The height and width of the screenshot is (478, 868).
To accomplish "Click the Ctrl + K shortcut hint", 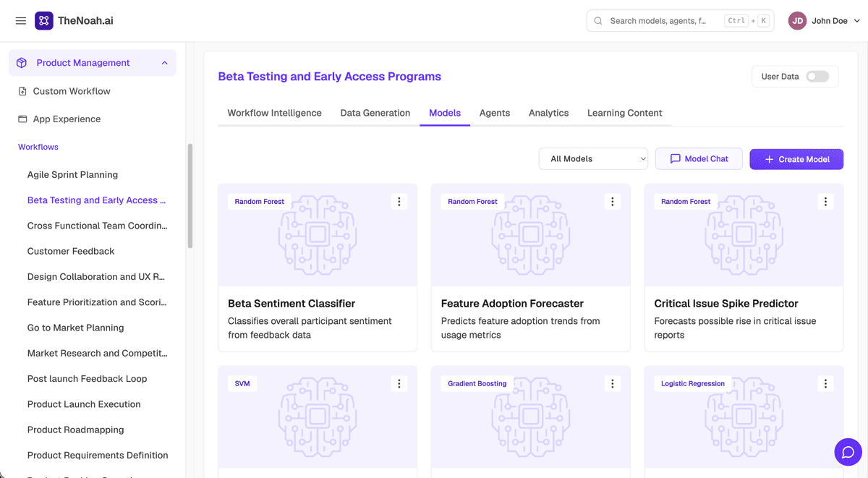I will (747, 21).
